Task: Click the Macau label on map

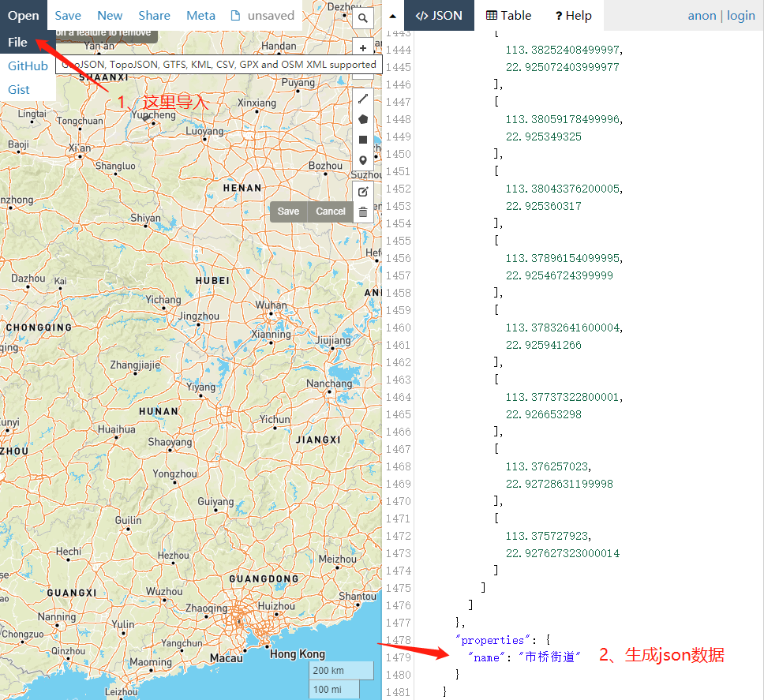Action: point(226,658)
